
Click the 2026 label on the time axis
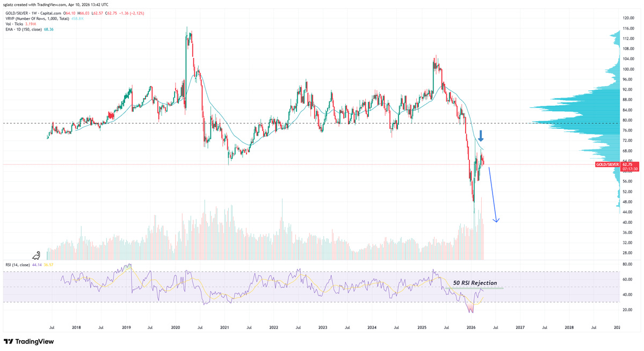(x=471, y=327)
